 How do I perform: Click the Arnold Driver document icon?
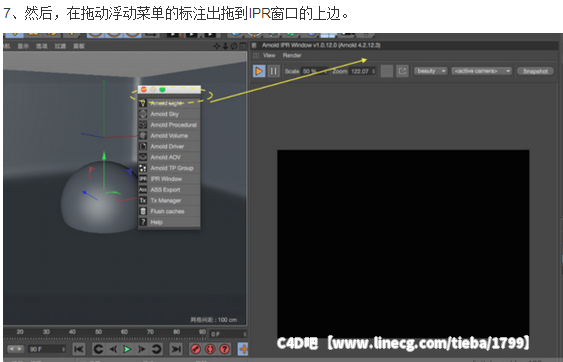click(143, 146)
